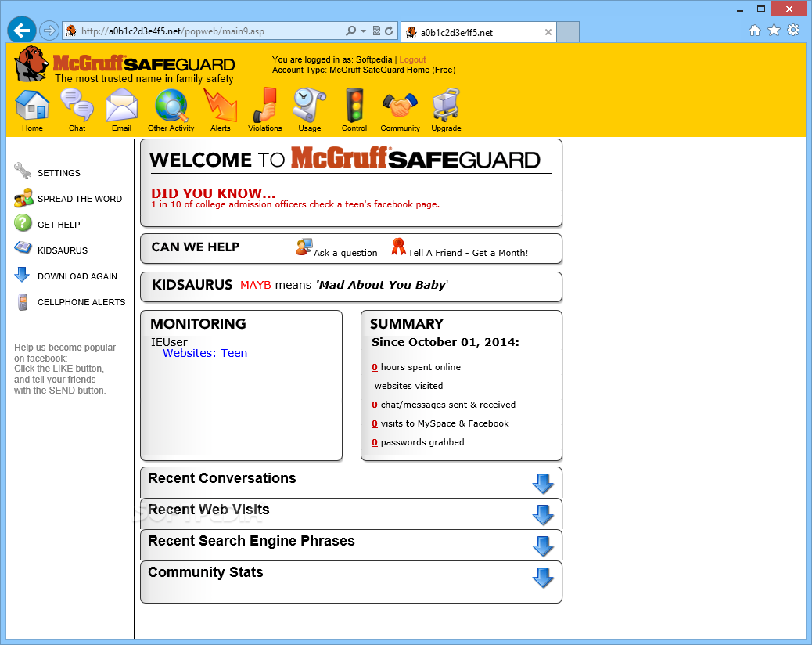Screen dimensions: 812x645
Task: Open the SETTINGS sidebar link
Action: 59,173
